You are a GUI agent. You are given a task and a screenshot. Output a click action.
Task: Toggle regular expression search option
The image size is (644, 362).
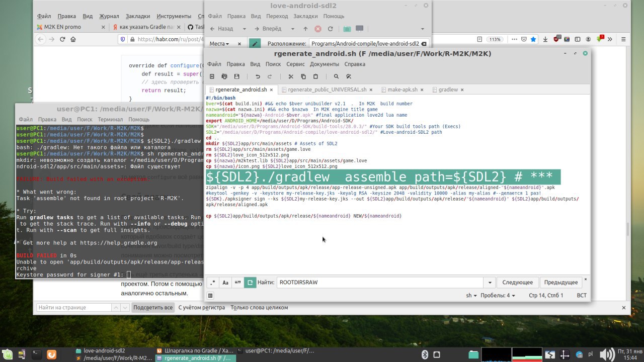click(213, 283)
